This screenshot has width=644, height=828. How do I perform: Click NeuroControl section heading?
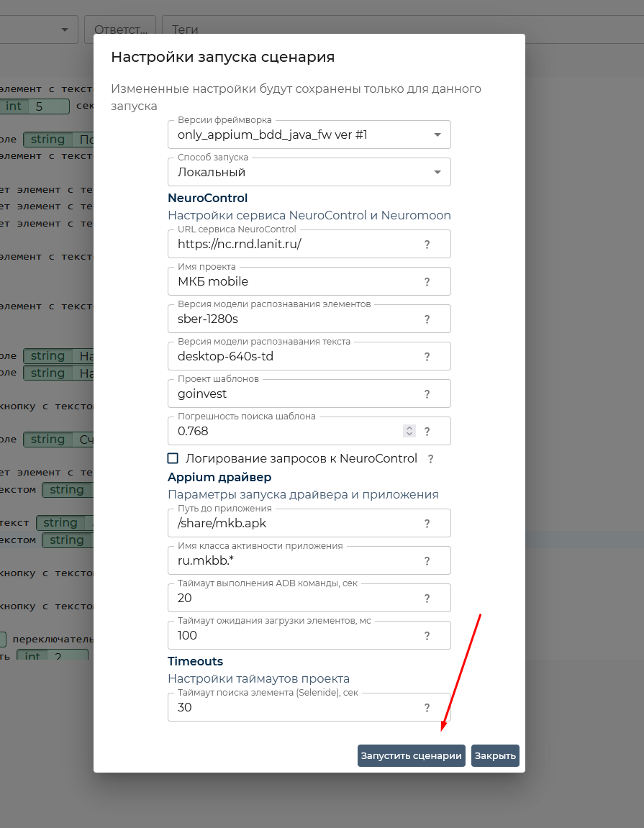(x=208, y=198)
